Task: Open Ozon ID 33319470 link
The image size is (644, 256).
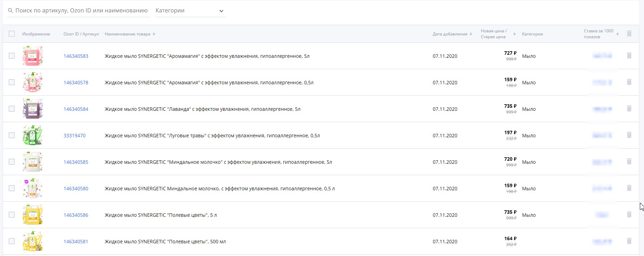Action: pyautogui.click(x=75, y=136)
